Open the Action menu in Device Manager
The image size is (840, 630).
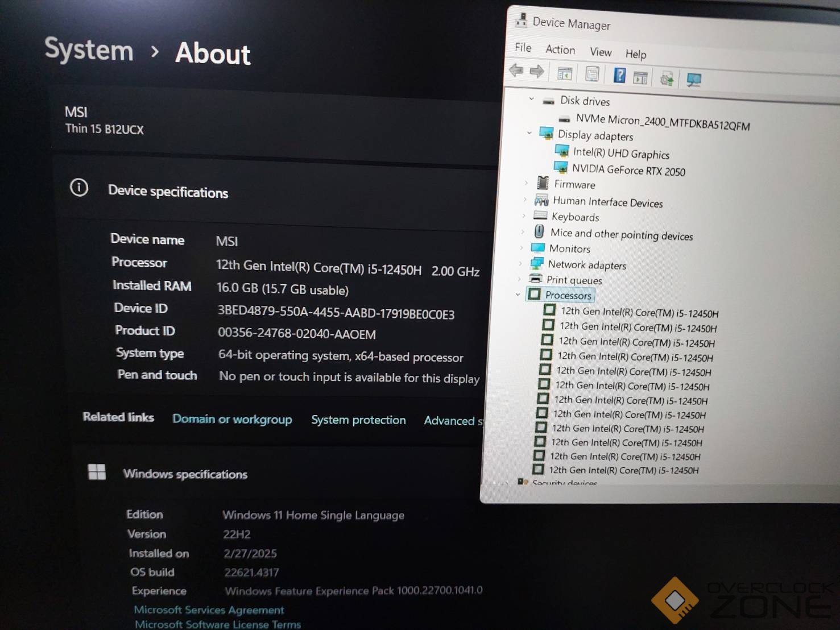(560, 49)
